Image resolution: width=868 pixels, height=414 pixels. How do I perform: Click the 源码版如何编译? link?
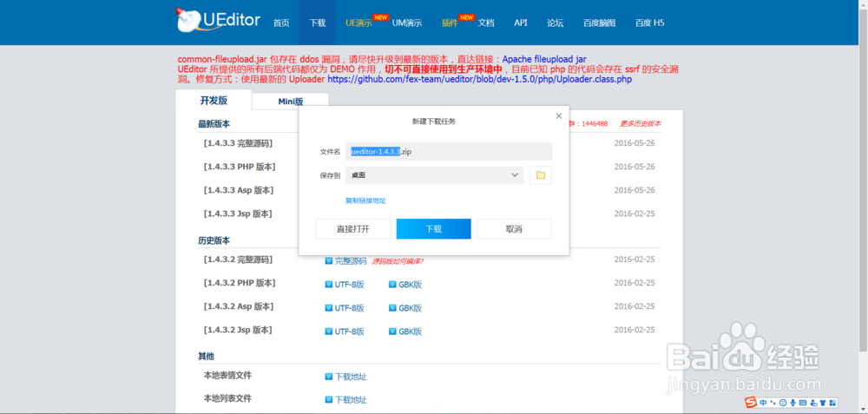pos(398,261)
